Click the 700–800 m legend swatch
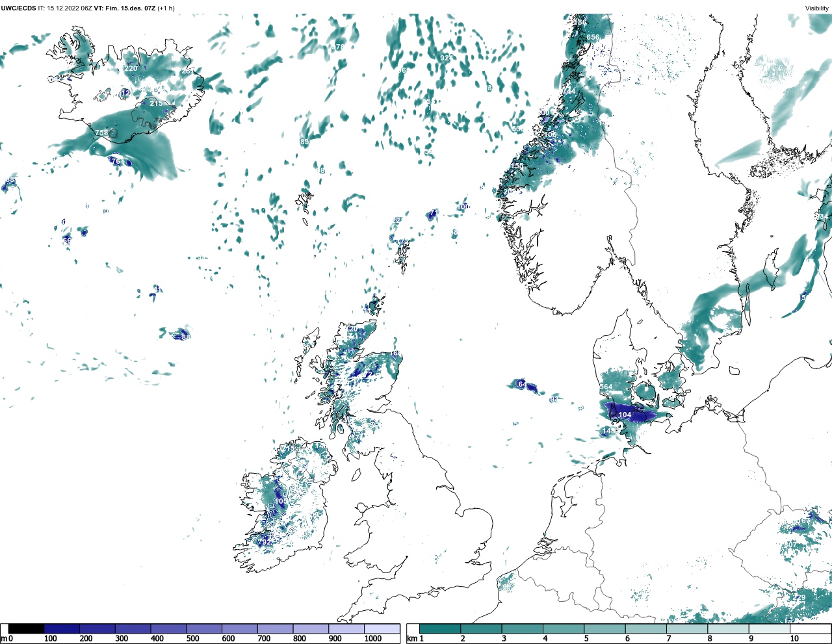 point(275,628)
